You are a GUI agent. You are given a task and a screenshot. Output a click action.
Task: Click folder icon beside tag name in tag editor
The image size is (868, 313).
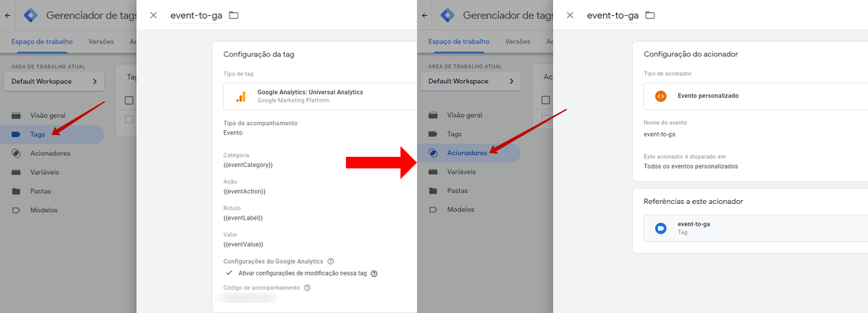pos(234,15)
